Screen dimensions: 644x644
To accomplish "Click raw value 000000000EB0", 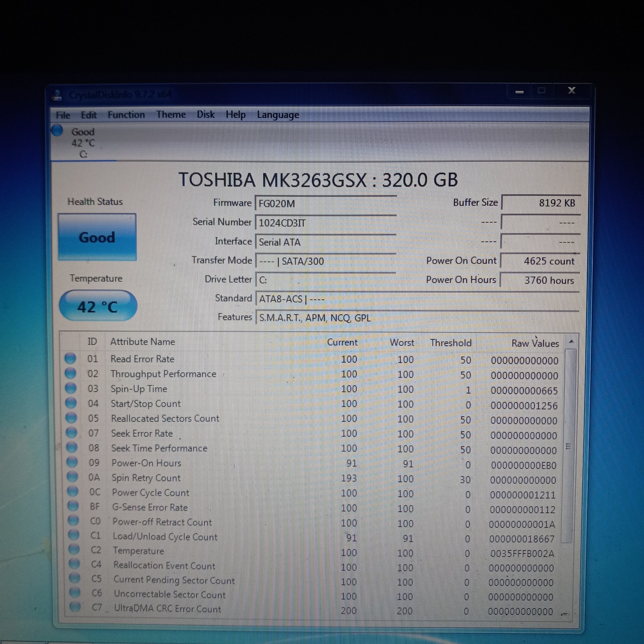I will click(523, 466).
